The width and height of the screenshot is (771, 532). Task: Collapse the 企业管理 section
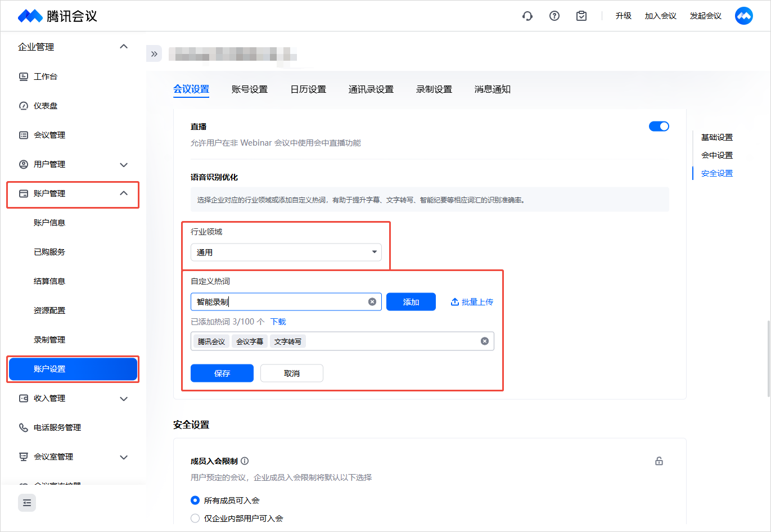[x=124, y=47]
